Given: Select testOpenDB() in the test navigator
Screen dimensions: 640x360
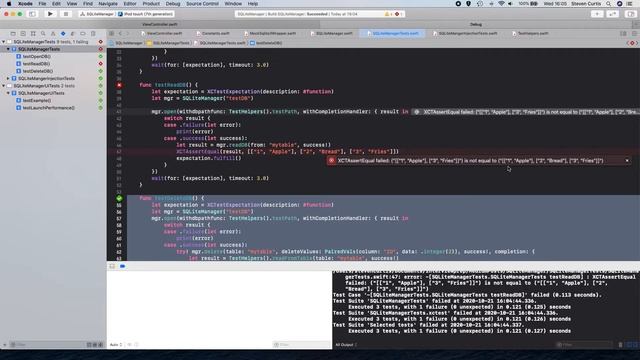Looking at the screenshot, I should 36,56.
